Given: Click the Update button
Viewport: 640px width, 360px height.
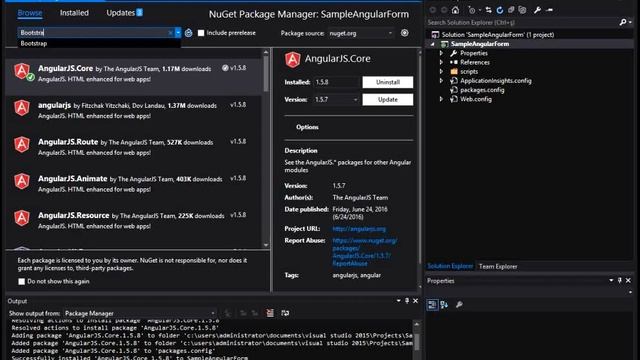Looking at the screenshot, I should tap(388, 100).
